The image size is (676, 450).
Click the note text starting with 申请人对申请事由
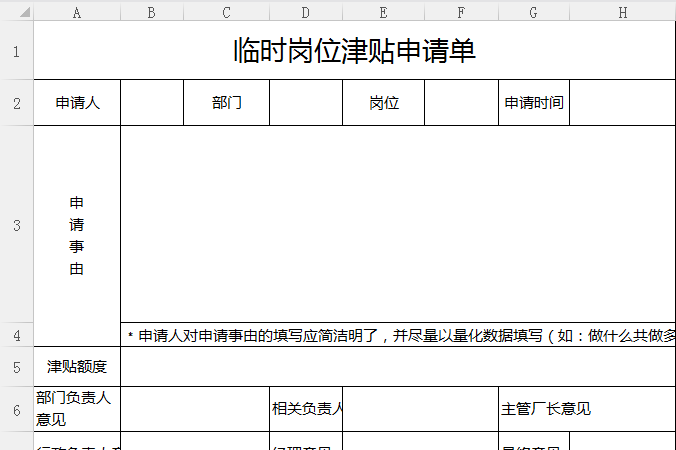(400, 336)
